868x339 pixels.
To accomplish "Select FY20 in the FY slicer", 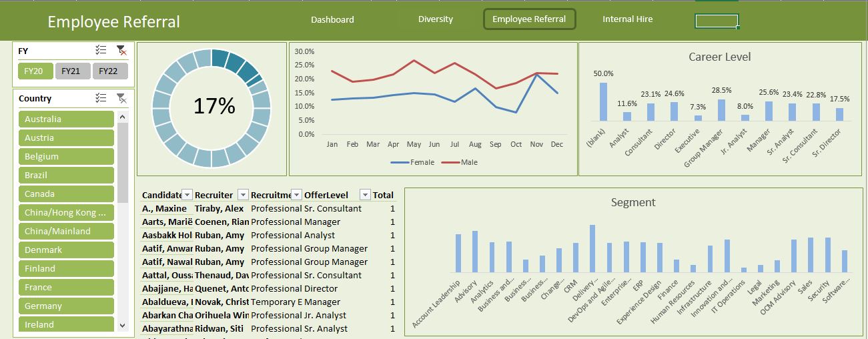I will 35,71.
